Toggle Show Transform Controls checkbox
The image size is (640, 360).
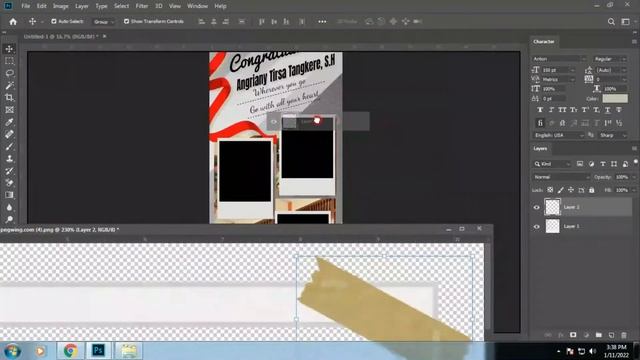click(x=127, y=21)
